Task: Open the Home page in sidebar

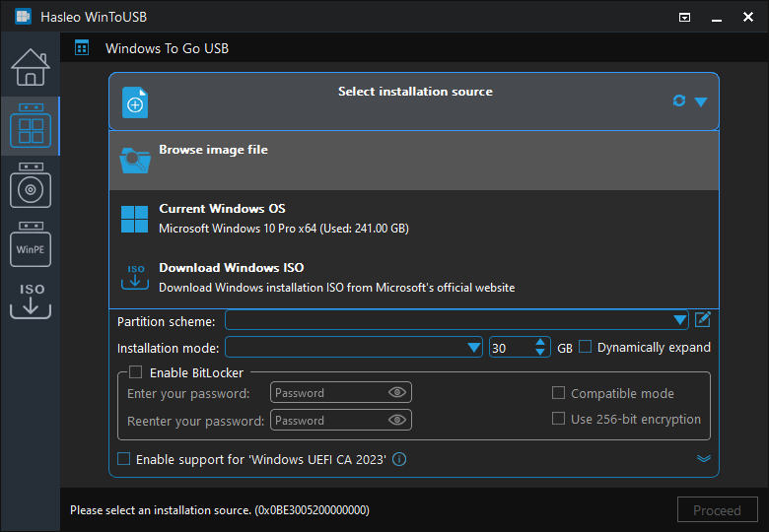Action: coord(31,67)
